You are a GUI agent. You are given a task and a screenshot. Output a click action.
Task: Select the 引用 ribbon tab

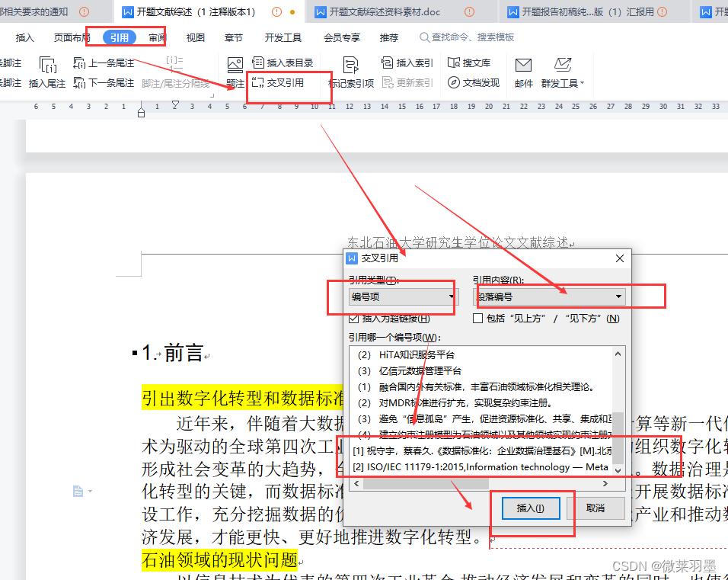(x=120, y=37)
